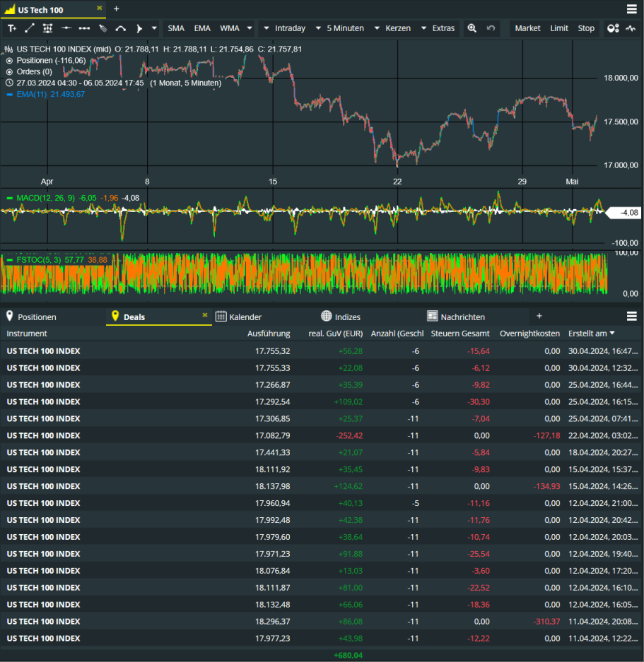Click the Indizes globe icon
Viewport: 644px width, 662px height.
tap(326, 316)
